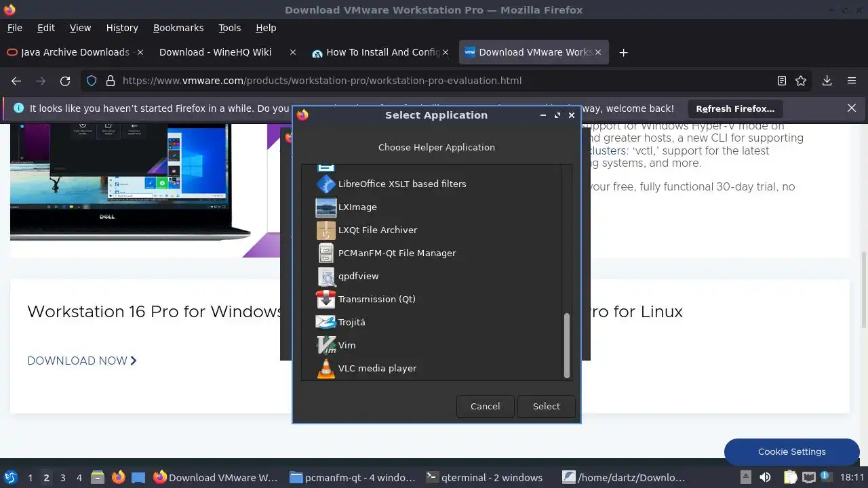Select the VLC media player cone icon
This screenshot has width=868, height=488.
(x=326, y=368)
